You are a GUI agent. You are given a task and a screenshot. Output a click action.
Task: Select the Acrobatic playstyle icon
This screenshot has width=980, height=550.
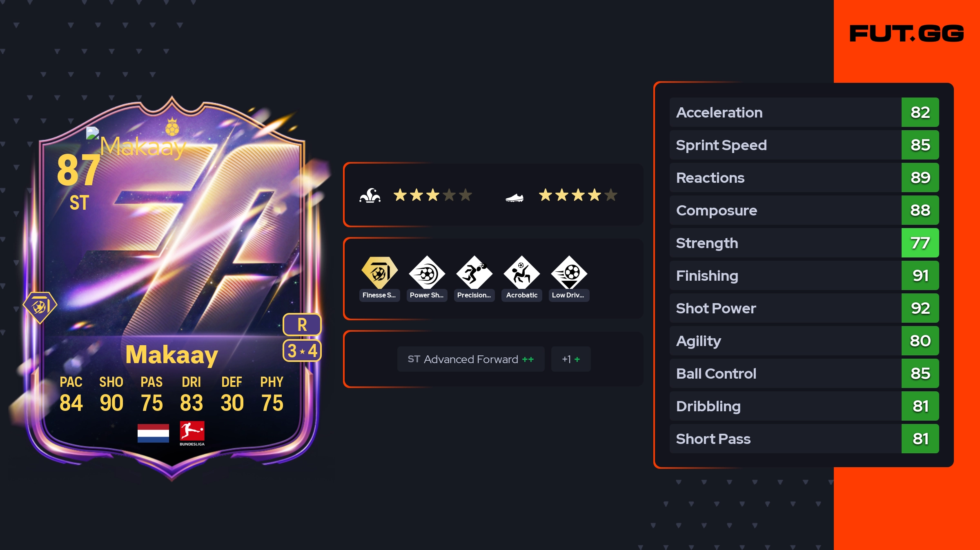coord(521,273)
